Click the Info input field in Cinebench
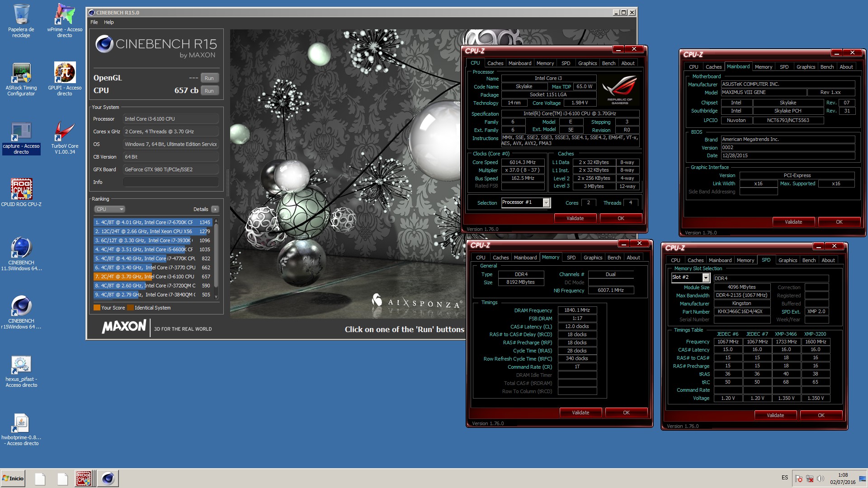 (171, 182)
